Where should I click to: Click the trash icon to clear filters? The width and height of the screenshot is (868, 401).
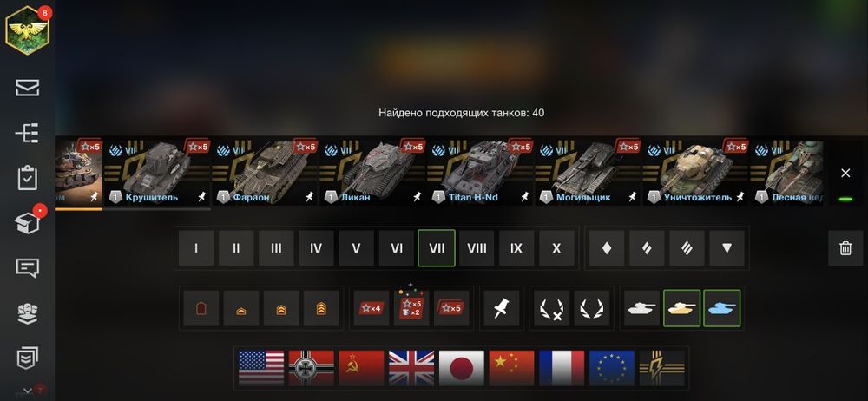(845, 248)
